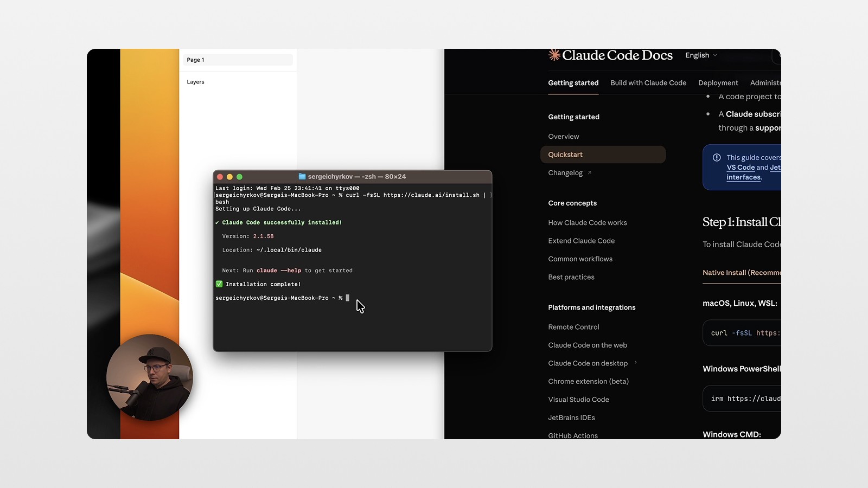This screenshot has width=868, height=488.
Task: Select the Native Install (Recommended) tab
Action: point(742,273)
